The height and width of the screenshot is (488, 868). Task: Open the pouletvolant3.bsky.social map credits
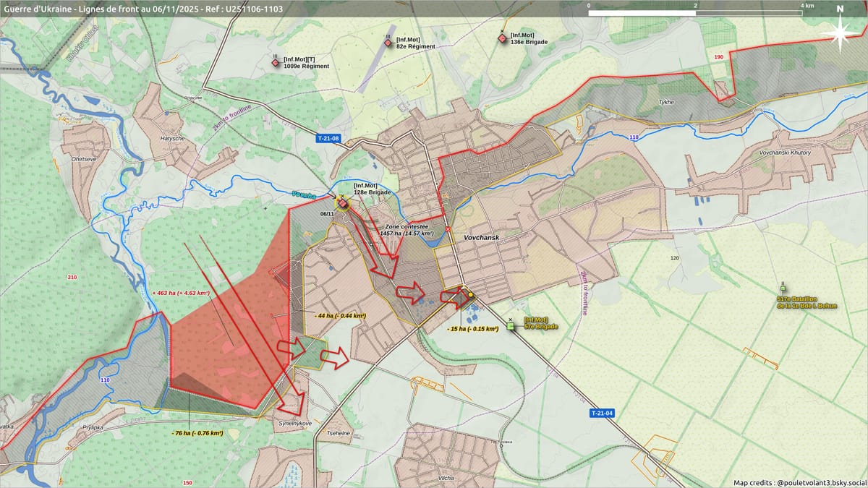[798, 482]
